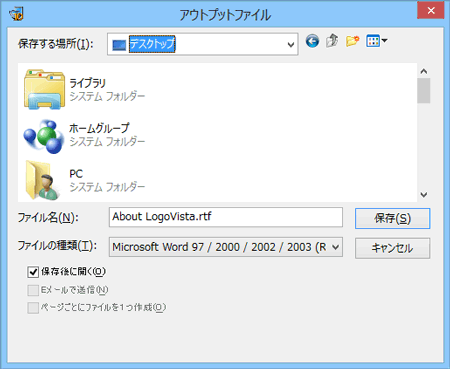Image resolution: width=450 pixels, height=369 pixels.
Task: Select the ホームグループ icon
Action: coord(44,136)
